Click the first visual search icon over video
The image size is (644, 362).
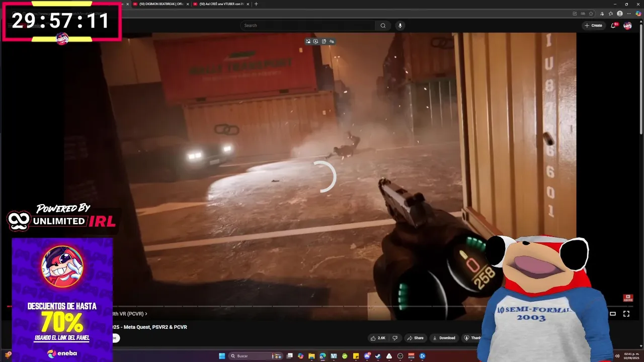(308, 41)
